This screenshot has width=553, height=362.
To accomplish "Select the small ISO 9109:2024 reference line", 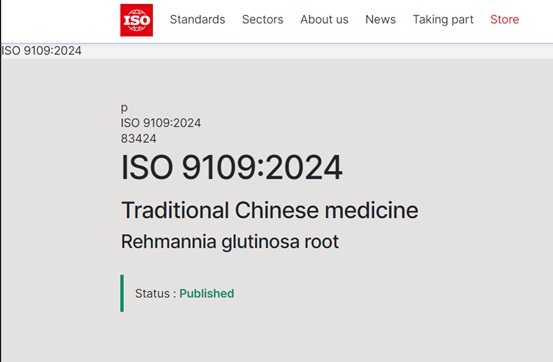I will [161, 123].
